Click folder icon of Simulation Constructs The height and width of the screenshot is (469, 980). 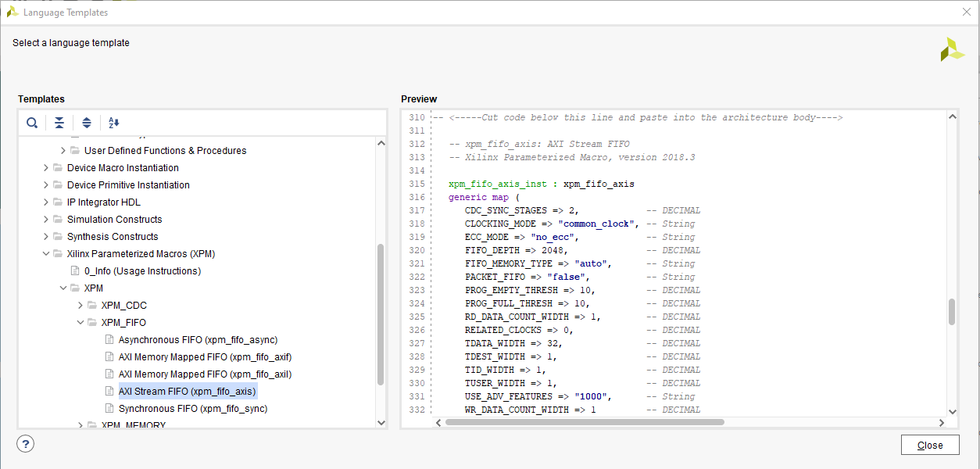pyautogui.click(x=58, y=220)
